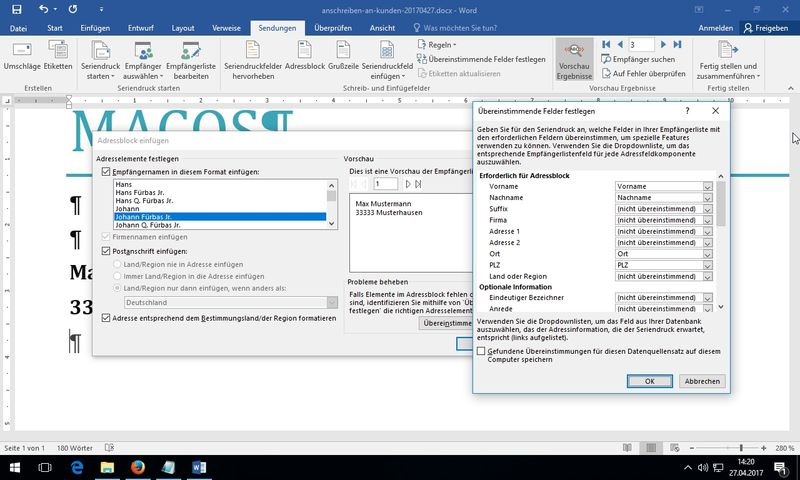Open the Firma matching dropdown
The height and width of the screenshot is (480, 800).
click(707, 220)
